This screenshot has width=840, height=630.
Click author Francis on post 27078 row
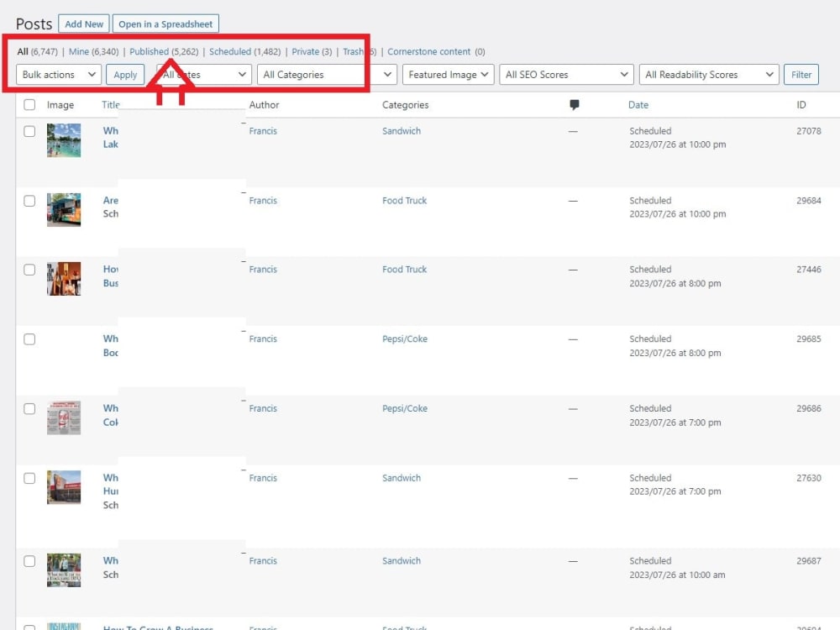pos(263,131)
